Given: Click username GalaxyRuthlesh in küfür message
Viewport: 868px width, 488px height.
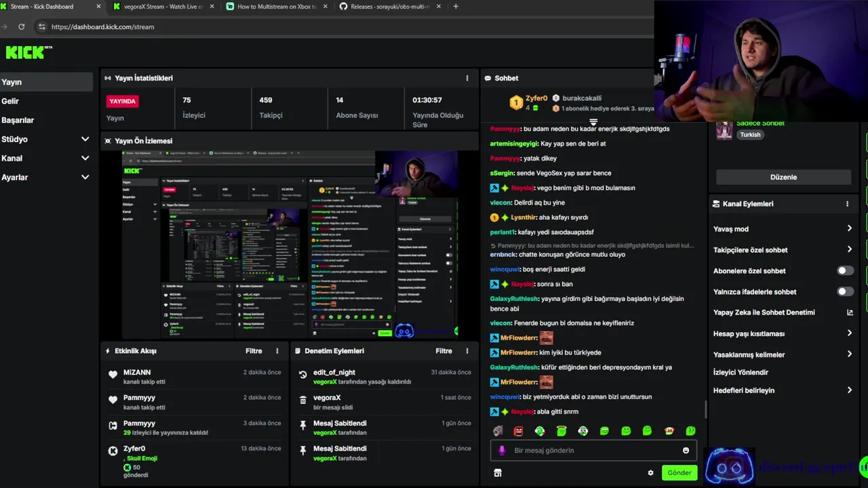Looking at the screenshot, I should click(x=514, y=367).
